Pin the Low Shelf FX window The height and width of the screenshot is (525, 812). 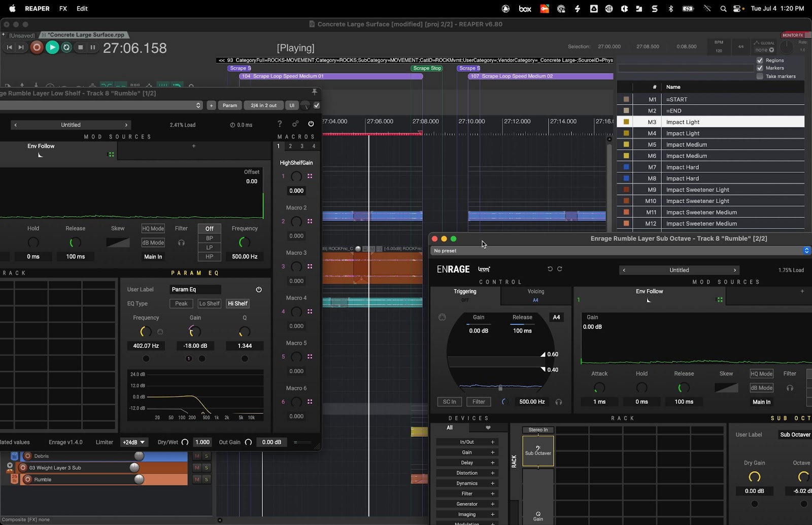click(314, 92)
